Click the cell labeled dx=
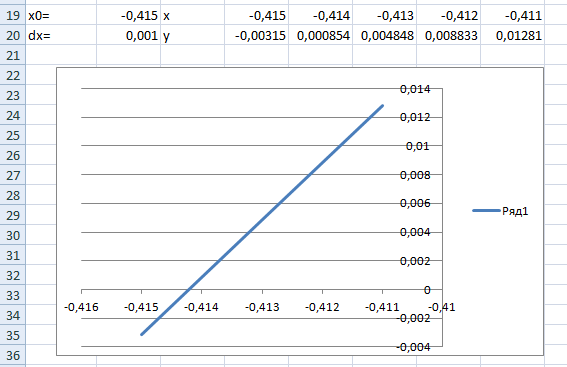The width and height of the screenshot is (567, 367). pyautogui.click(x=61, y=35)
